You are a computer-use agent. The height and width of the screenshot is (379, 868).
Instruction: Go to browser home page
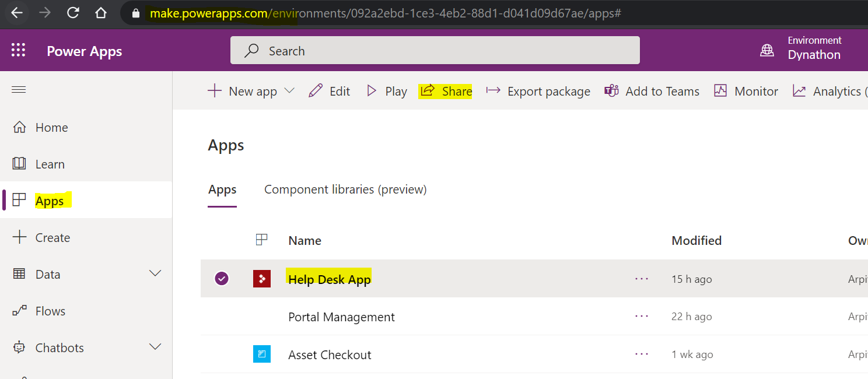pos(101,13)
